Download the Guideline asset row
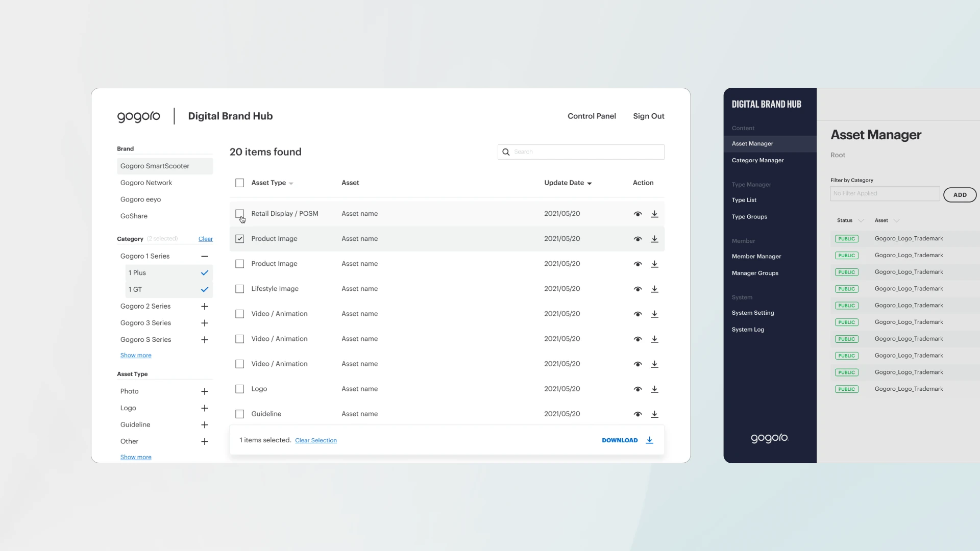 click(654, 414)
